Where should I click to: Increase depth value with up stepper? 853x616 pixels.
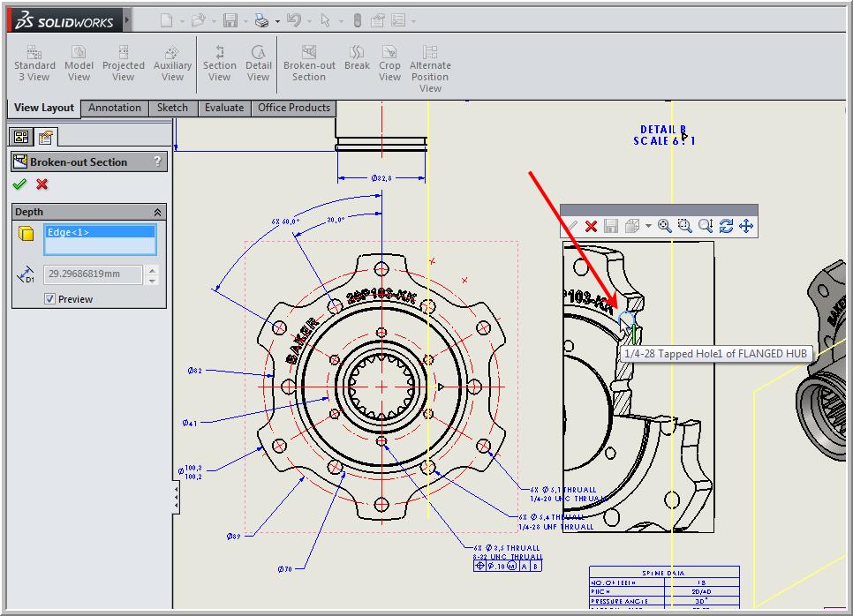[x=152, y=270]
